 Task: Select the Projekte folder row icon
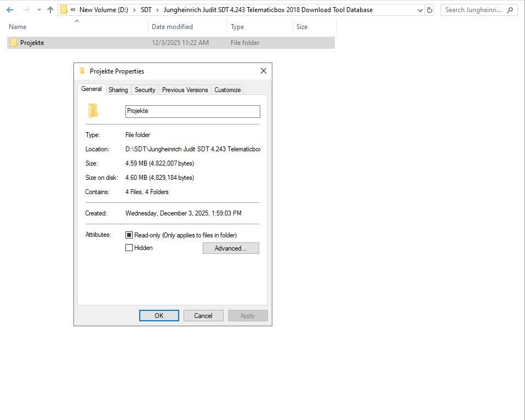(13, 43)
